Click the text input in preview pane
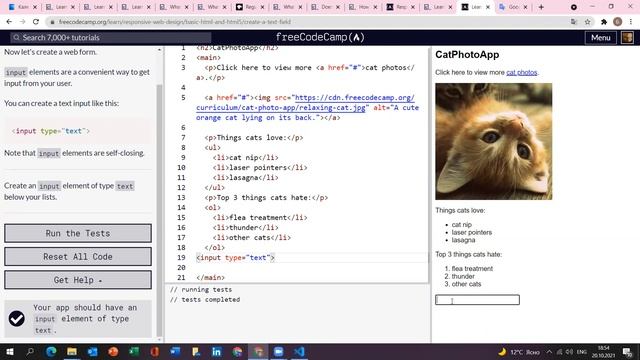 point(477,300)
